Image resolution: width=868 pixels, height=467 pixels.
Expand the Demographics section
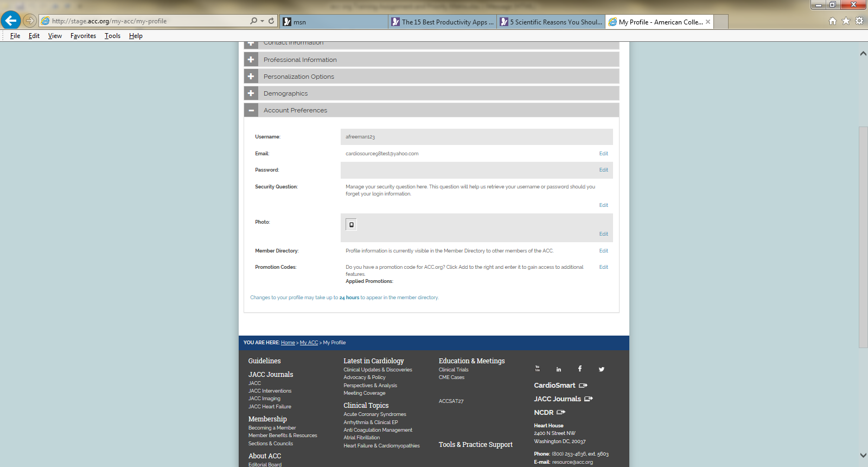(251, 93)
